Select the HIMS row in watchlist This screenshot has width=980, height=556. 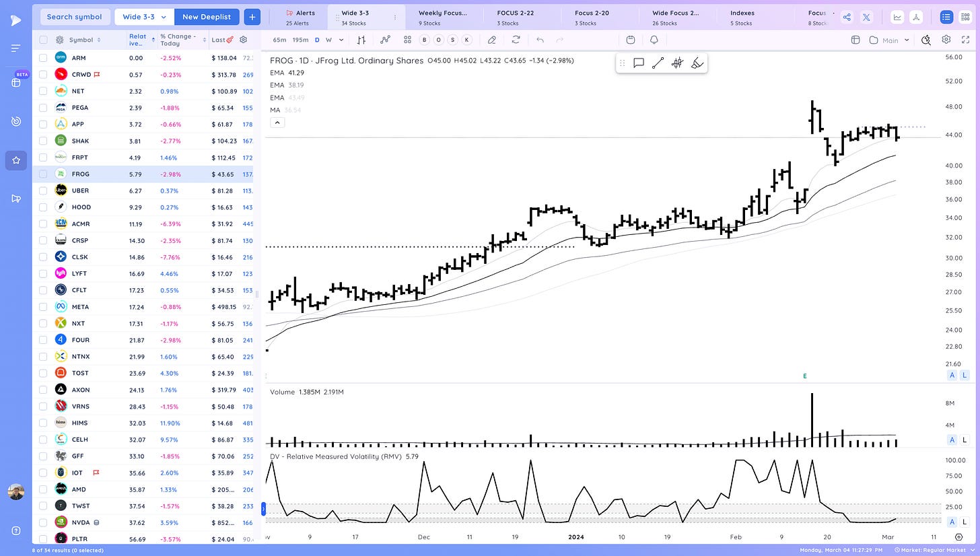[143, 423]
